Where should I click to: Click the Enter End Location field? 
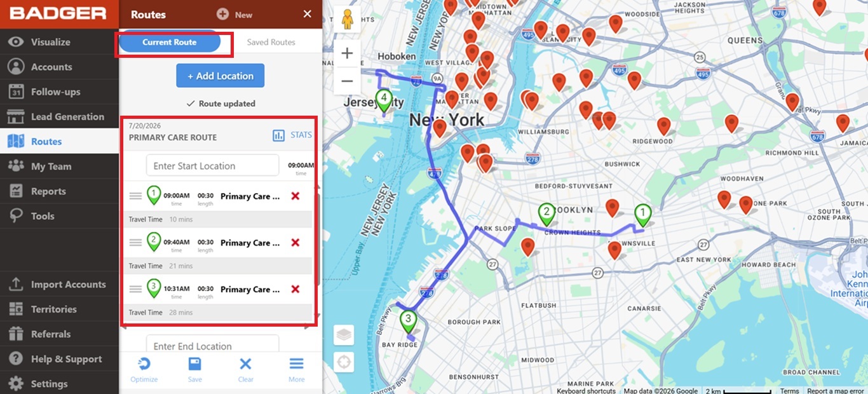213,344
